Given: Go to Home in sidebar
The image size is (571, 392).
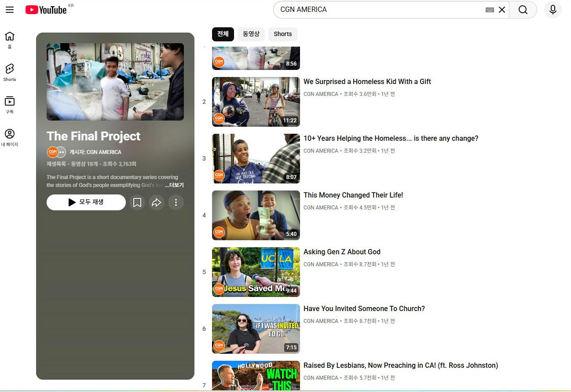Looking at the screenshot, I should (x=10, y=40).
